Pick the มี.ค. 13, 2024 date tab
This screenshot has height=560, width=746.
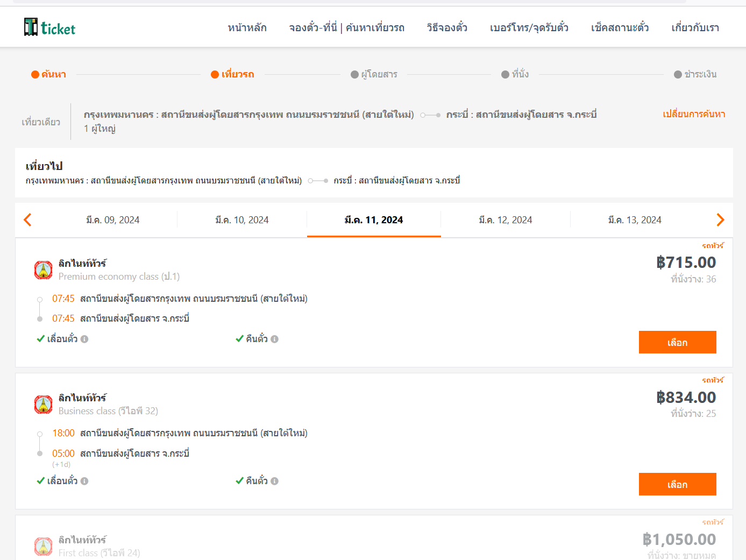pos(634,220)
